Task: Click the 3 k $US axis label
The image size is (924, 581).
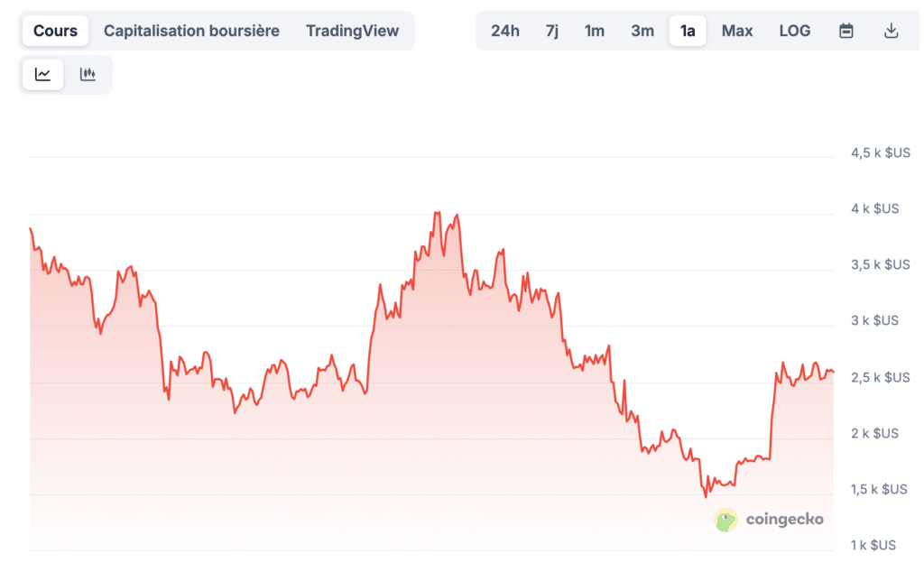Action: 875,320
